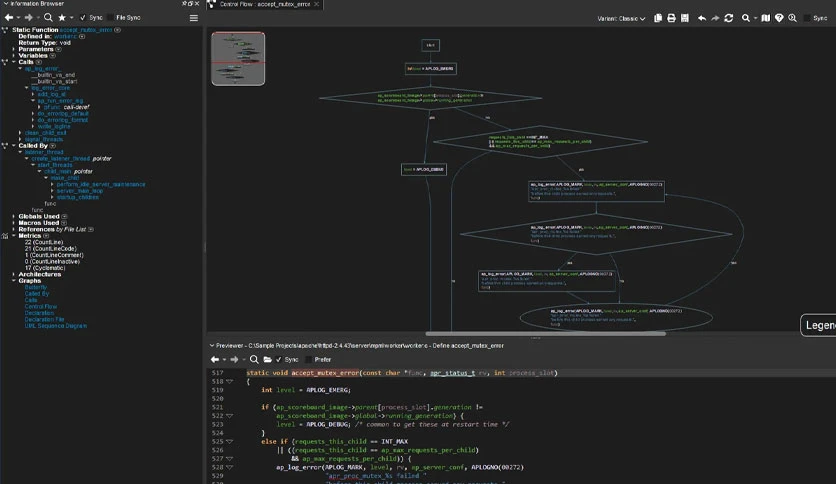Open back history dropdown arrow in Information Browser
The width and height of the screenshot is (836, 484).
pos(18,18)
